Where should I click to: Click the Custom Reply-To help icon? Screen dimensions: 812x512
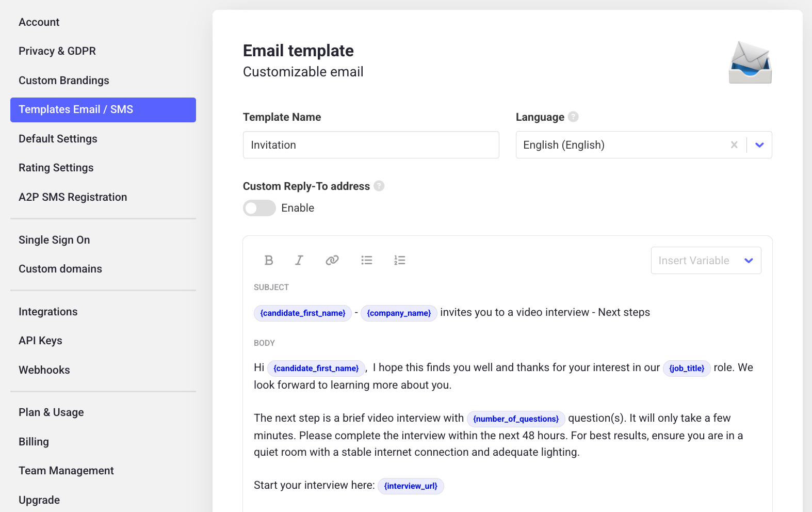(x=379, y=186)
